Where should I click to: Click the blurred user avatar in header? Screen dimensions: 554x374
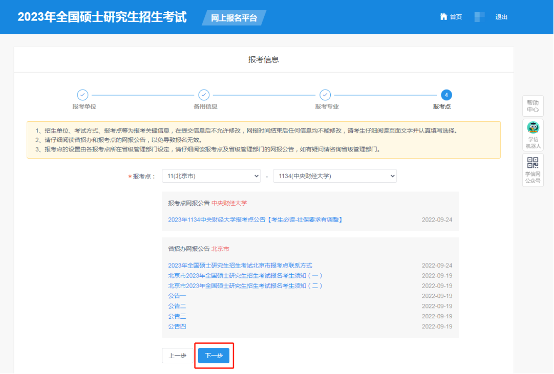coord(479,17)
